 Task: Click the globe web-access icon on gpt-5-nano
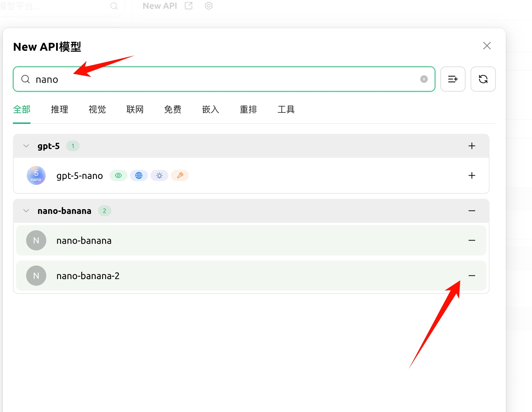(139, 175)
